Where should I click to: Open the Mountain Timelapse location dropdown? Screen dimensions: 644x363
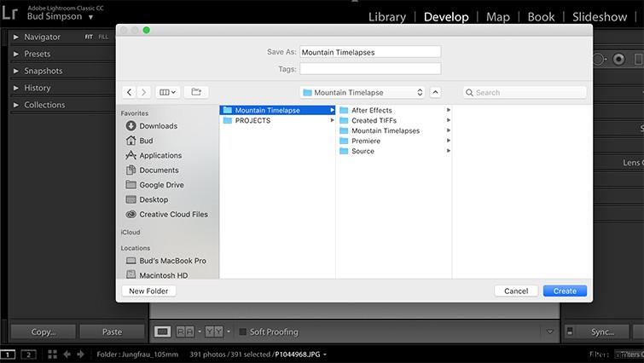click(362, 92)
